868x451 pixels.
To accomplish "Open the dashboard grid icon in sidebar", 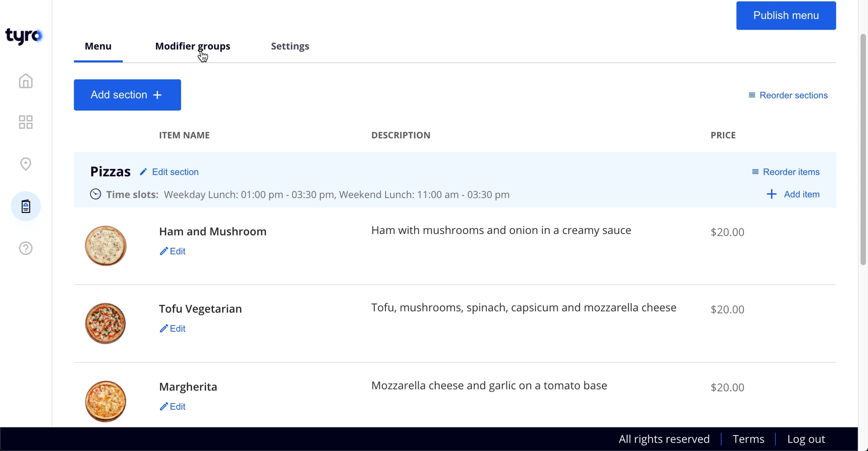I will tap(26, 122).
